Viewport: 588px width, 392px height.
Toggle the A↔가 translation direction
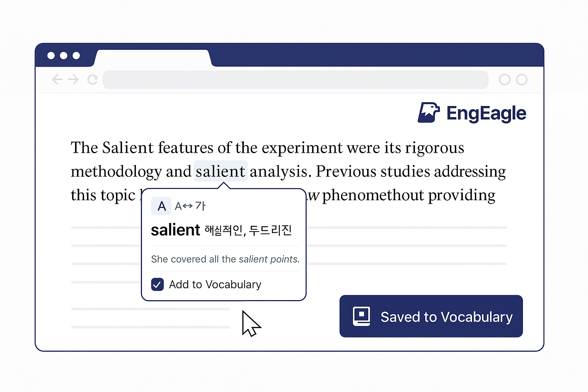click(190, 206)
